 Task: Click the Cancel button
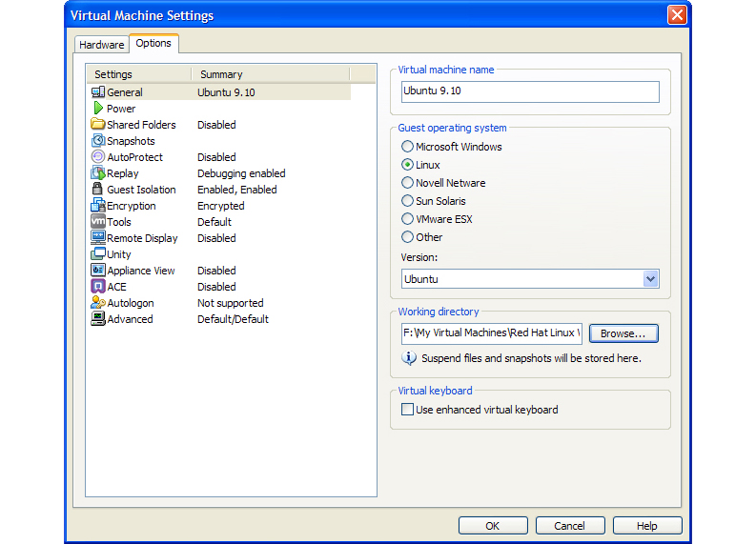(570, 526)
